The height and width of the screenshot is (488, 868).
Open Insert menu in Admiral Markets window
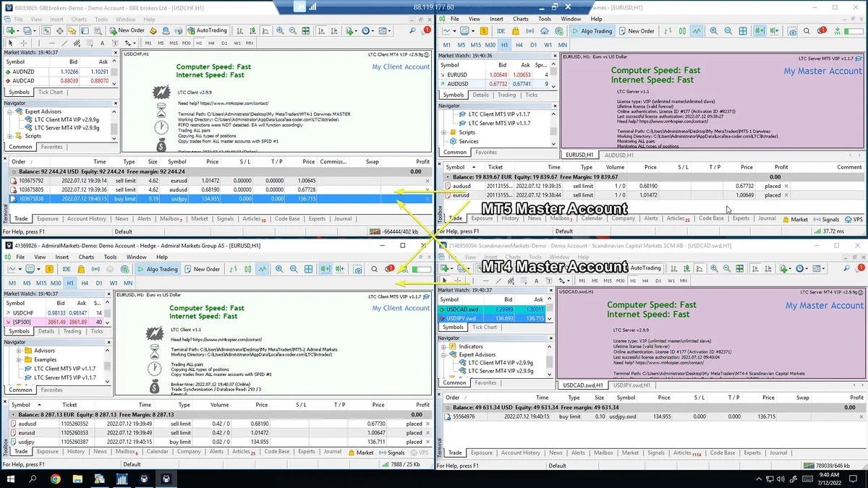point(62,257)
